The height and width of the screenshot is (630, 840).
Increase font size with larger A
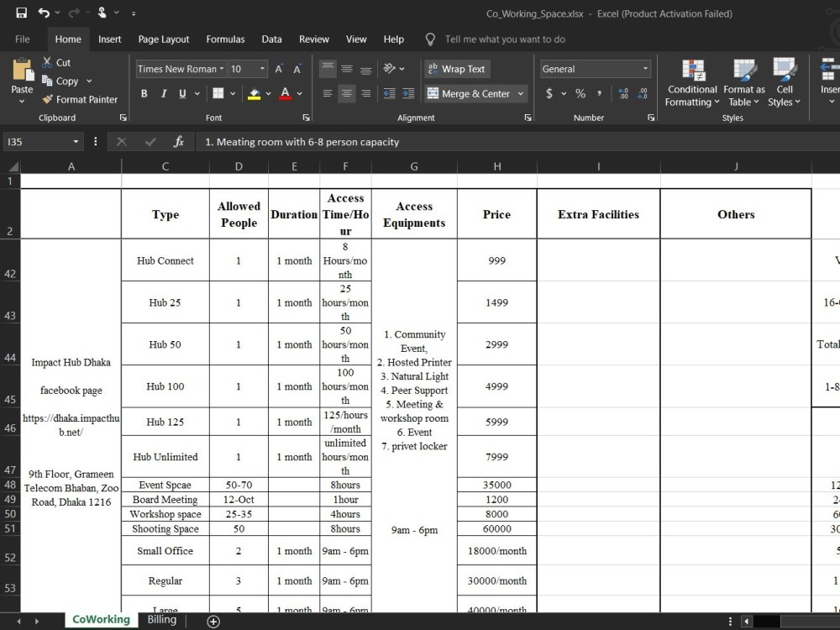(x=279, y=69)
